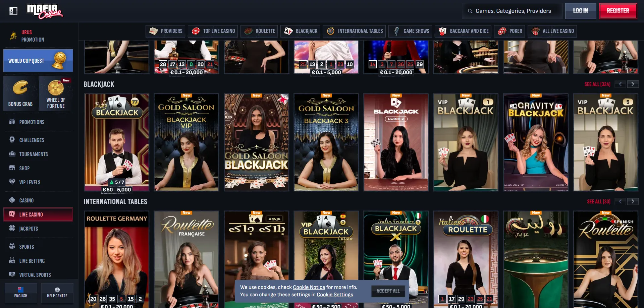644x308 pixels.
Task: Show previous International Tables arrow
Action: coord(620,201)
